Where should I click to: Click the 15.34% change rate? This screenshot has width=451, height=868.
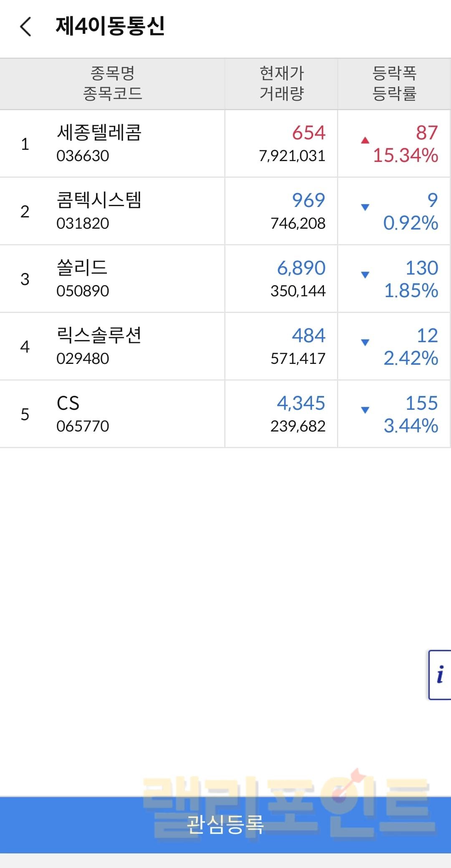tap(405, 156)
